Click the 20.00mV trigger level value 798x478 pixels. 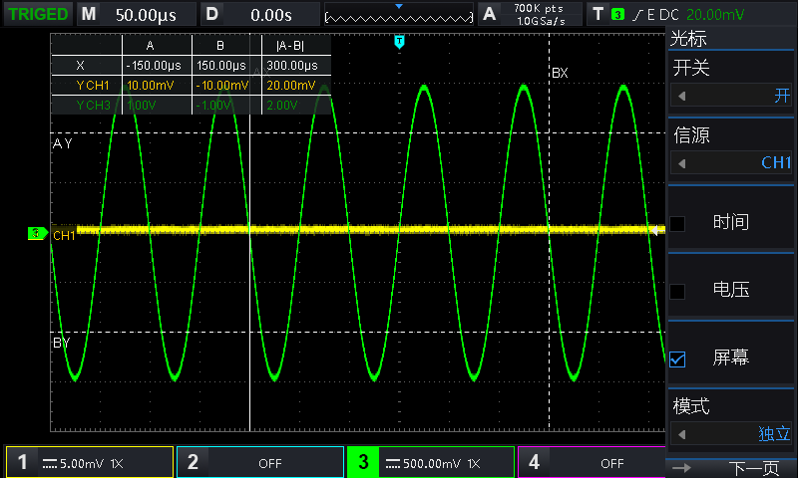point(715,14)
